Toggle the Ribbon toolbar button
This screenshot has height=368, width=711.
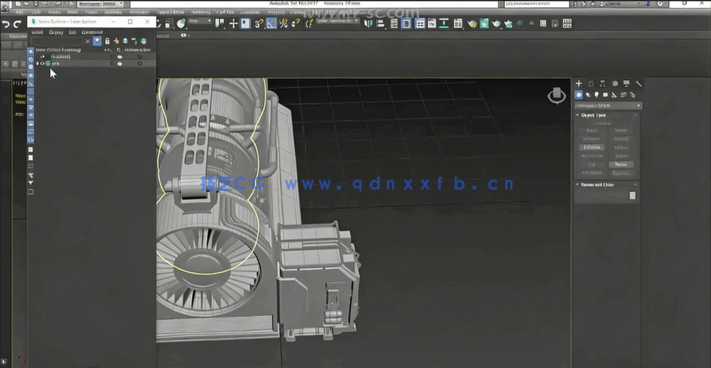click(420, 24)
